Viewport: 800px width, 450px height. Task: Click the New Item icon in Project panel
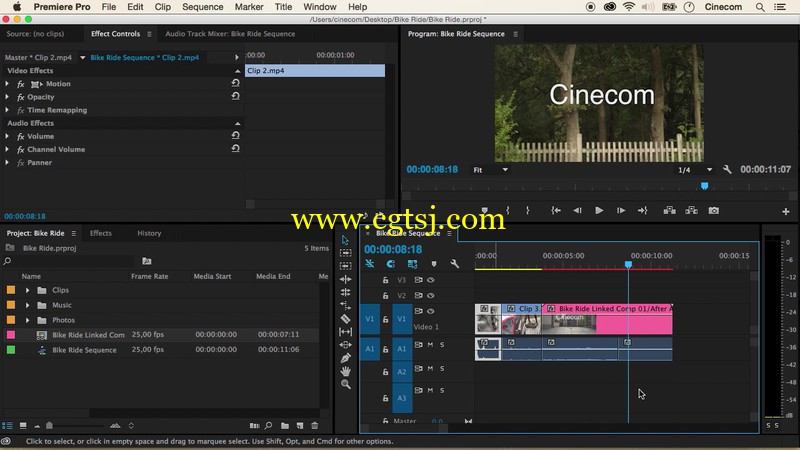coord(300,426)
